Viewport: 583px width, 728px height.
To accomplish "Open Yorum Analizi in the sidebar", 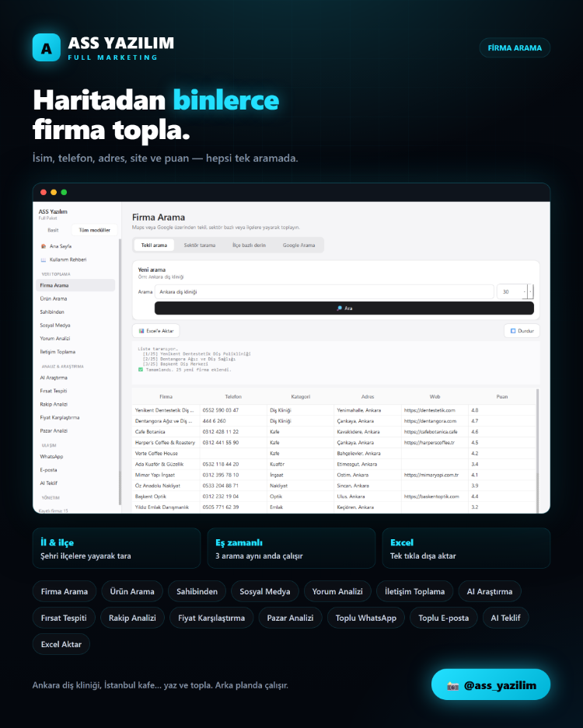I will (x=75, y=339).
